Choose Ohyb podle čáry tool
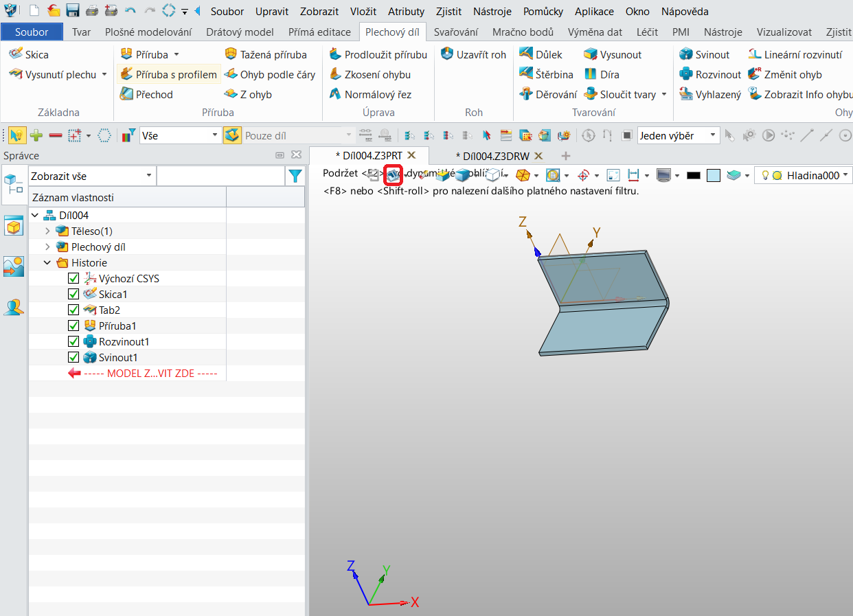This screenshot has height=616, width=853. tap(269, 74)
